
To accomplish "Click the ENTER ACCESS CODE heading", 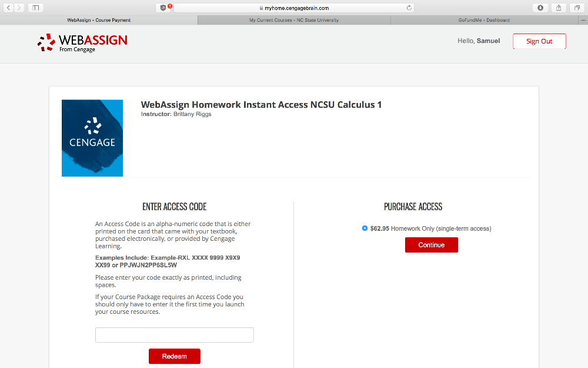I will (175, 207).
